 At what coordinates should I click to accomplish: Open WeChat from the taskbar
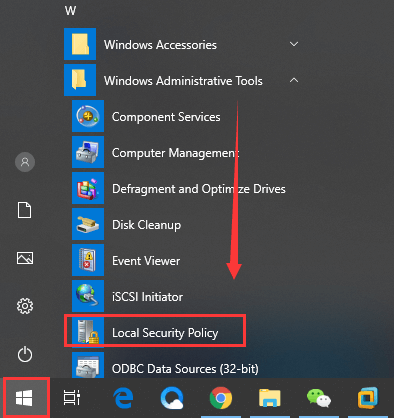(319, 398)
